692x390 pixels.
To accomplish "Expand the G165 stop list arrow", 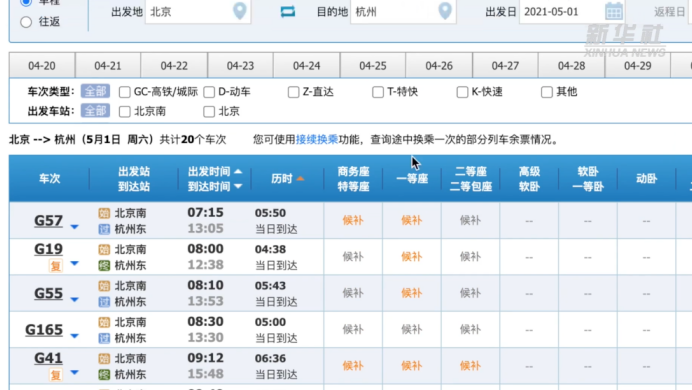I will (74, 336).
